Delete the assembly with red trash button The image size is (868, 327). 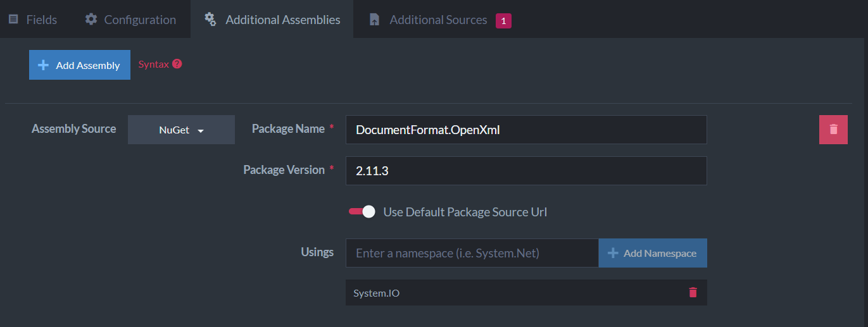click(x=833, y=129)
